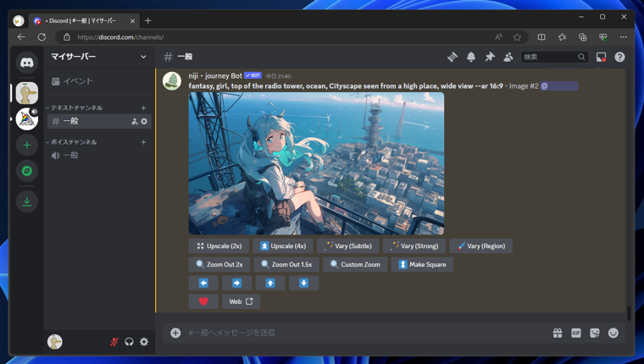Open Web link button
Viewport: 644px width, 364px height.
pyautogui.click(x=241, y=301)
